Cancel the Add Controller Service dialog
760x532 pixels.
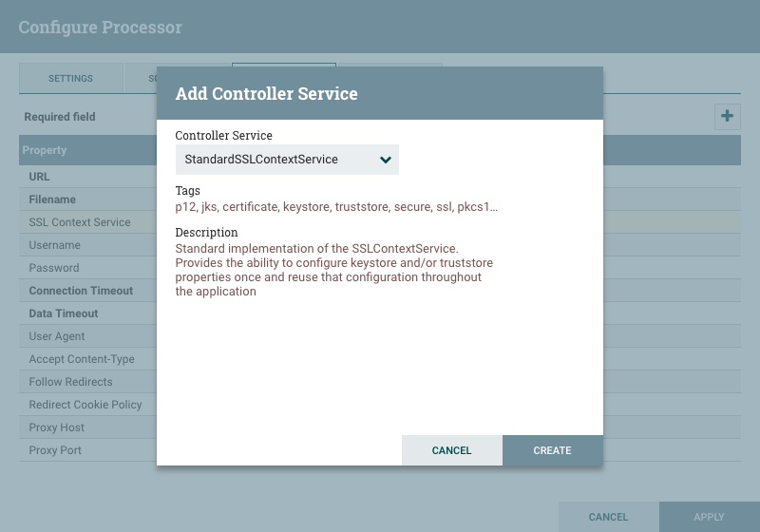451,450
